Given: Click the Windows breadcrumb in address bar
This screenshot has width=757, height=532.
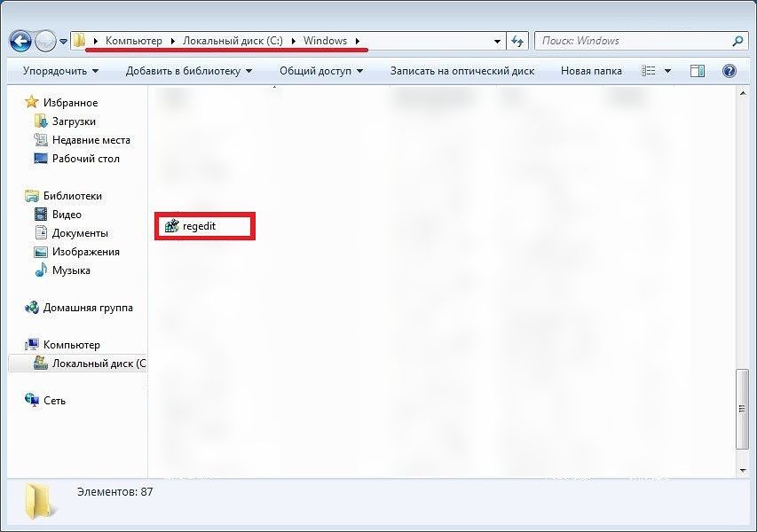Looking at the screenshot, I should pos(325,41).
